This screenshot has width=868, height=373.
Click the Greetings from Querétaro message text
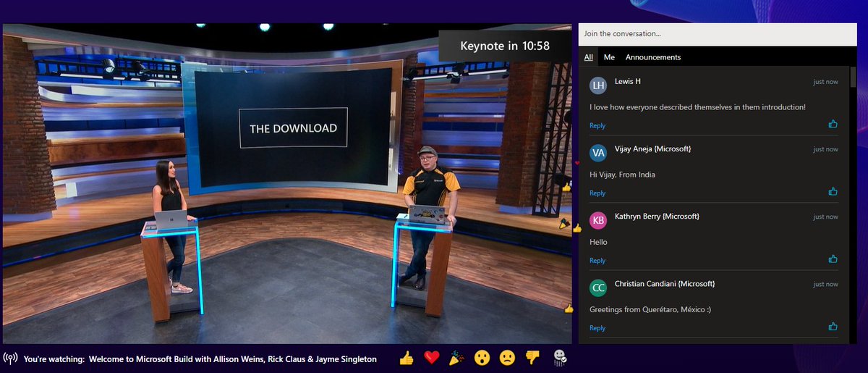[x=650, y=309]
